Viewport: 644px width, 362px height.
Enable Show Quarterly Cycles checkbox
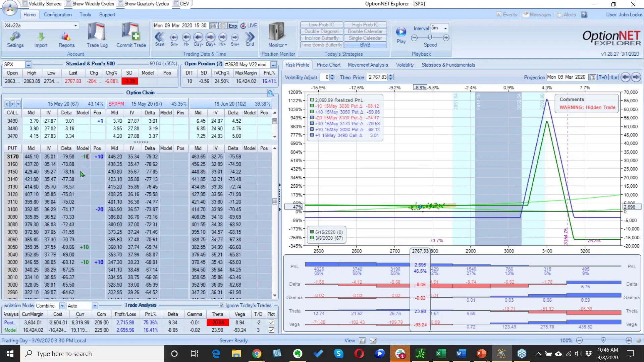(120, 4)
